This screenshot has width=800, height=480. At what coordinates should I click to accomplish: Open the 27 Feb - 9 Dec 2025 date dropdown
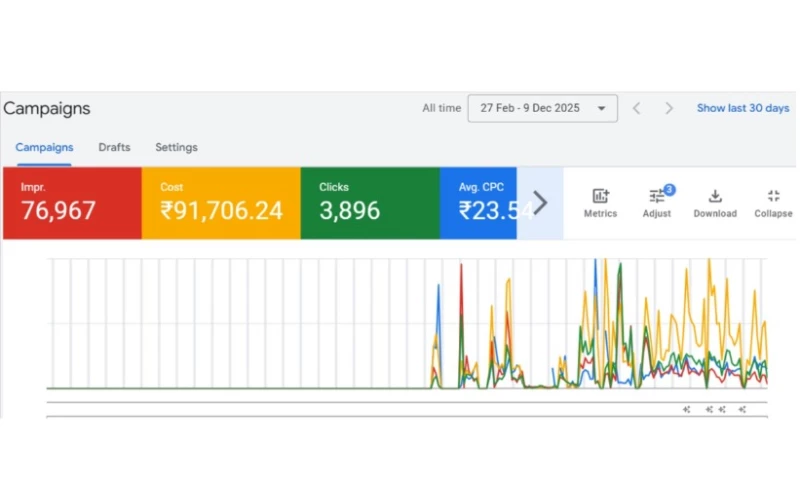542,108
